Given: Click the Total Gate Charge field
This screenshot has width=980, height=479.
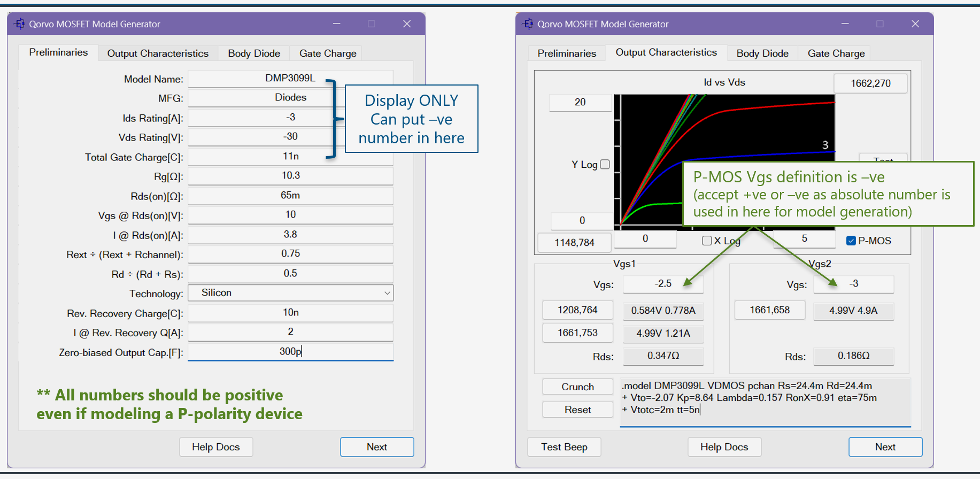Looking at the screenshot, I should (290, 157).
